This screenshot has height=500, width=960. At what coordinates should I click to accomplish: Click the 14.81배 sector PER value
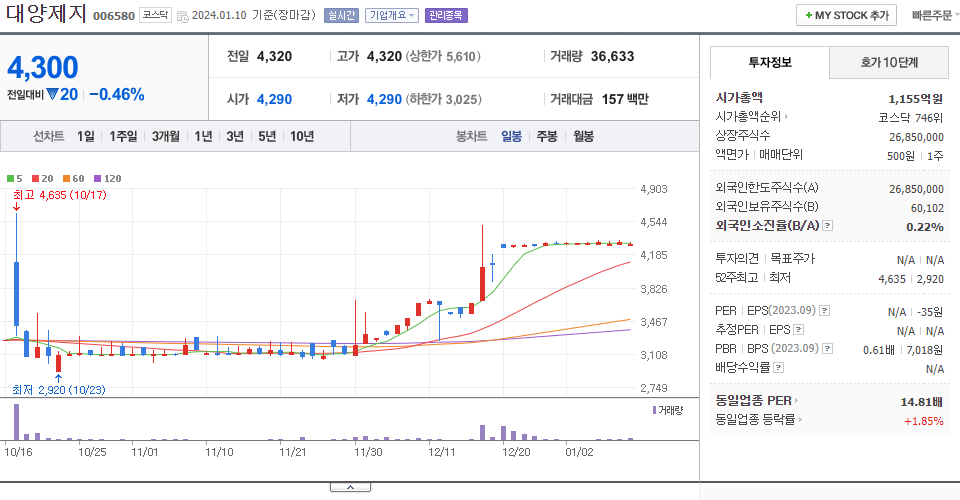921,402
